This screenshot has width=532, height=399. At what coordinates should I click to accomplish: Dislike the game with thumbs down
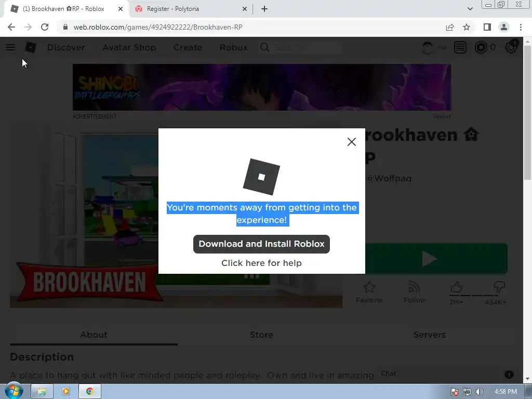click(x=499, y=287)
